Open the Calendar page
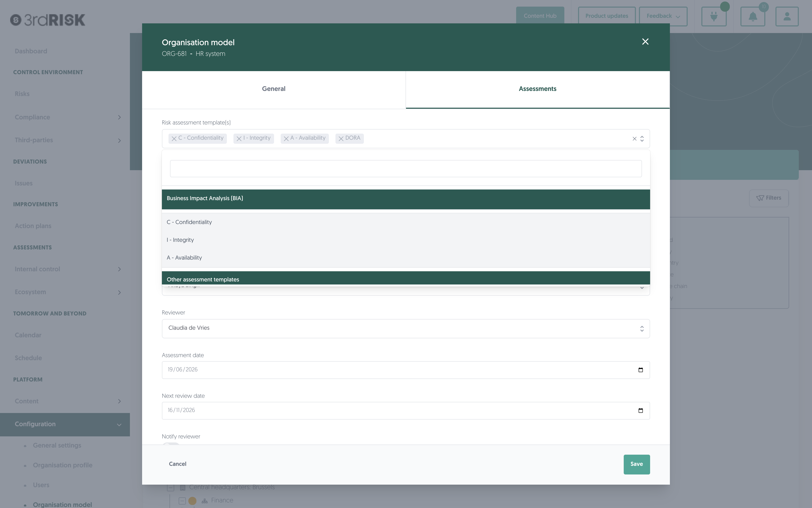Screen dimensions: 812x508 28,335
